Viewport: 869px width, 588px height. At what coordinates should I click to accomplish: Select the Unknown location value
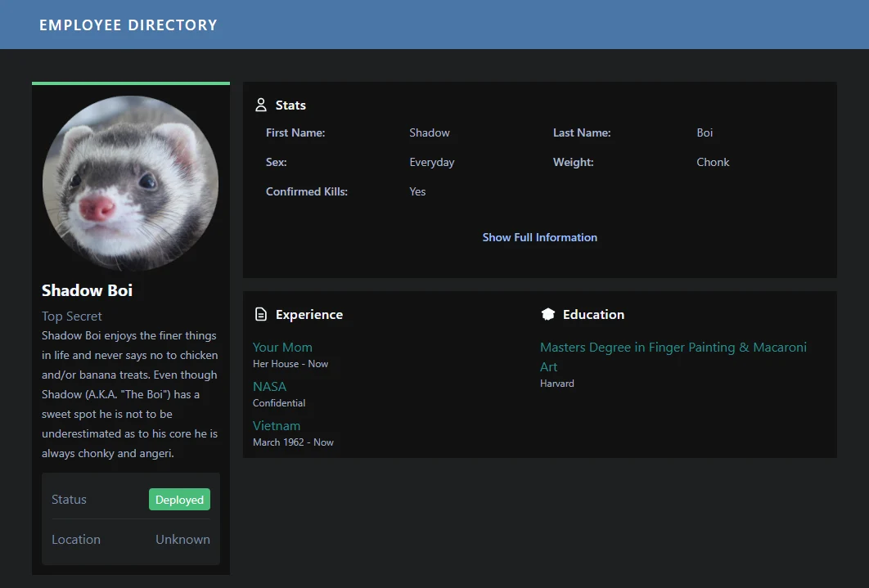point(182,539)
